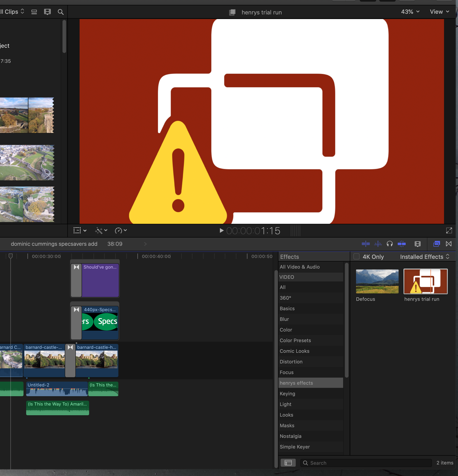Image resolution: width=458 pixels, height=476 pixels.
Task: Click the effects Search field
Action: click(366, 463)
